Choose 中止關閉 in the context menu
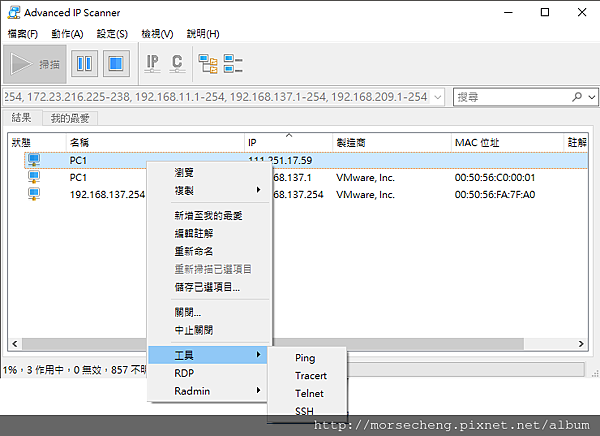600x436 pixels. pyautogui.click(x=209, y=330)
